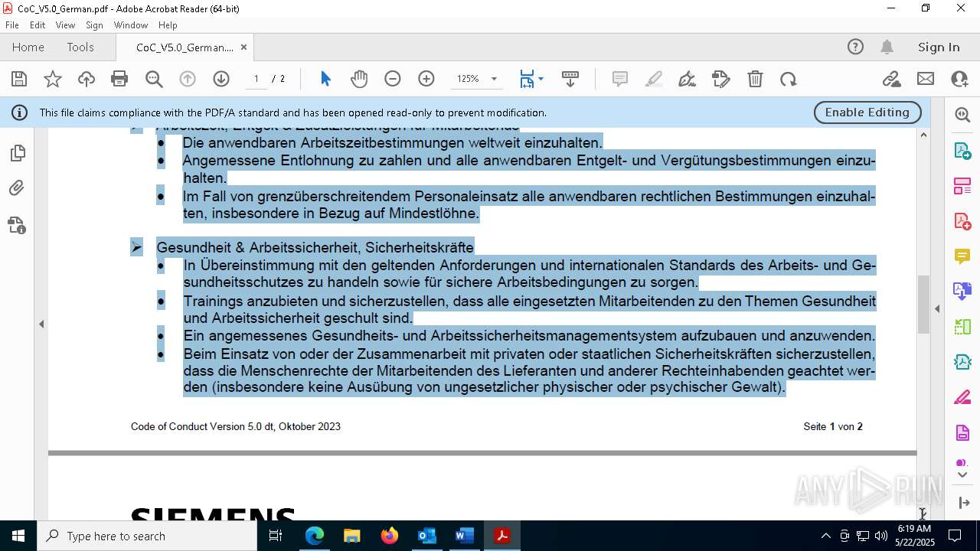Image resolution: width=980 pixels, height=551 pixels.
Task: Open the search tool in right pane
Action: tap(962, 115)
